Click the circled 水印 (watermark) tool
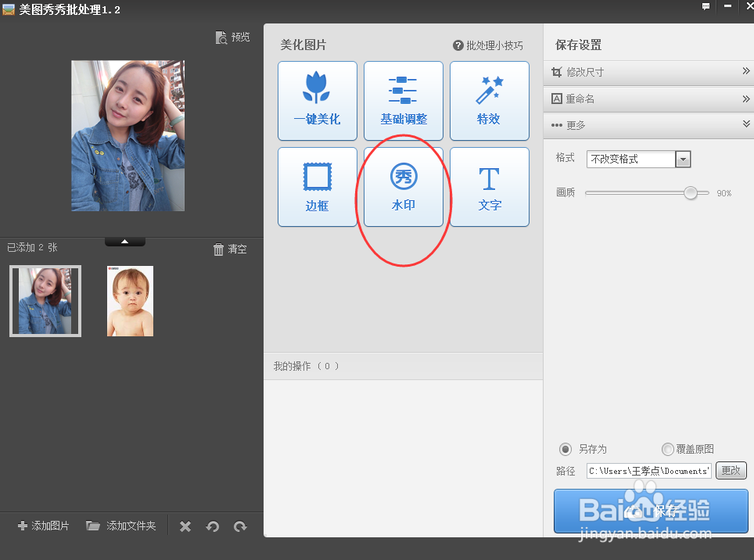This screenshot has height=560, width=754. click(x=403, y=186)
